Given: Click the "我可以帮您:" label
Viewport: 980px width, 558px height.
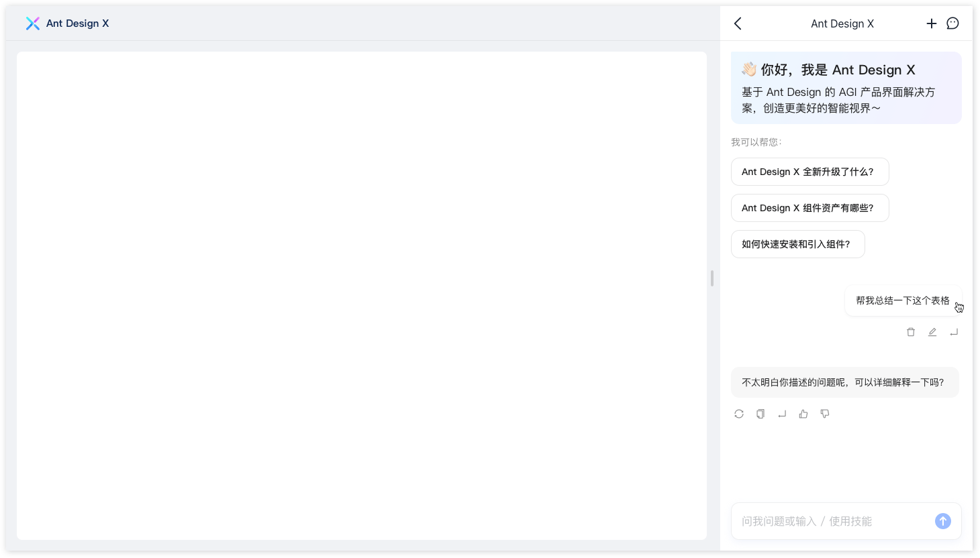Looking at the screenshot, I should 756,142.
